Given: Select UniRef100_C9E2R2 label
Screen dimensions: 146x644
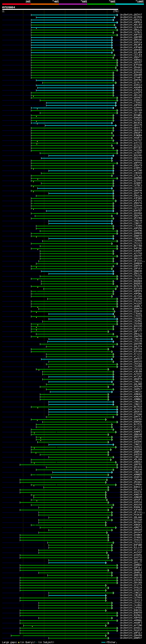Looking at the screenshot, I should coord(131,595).
